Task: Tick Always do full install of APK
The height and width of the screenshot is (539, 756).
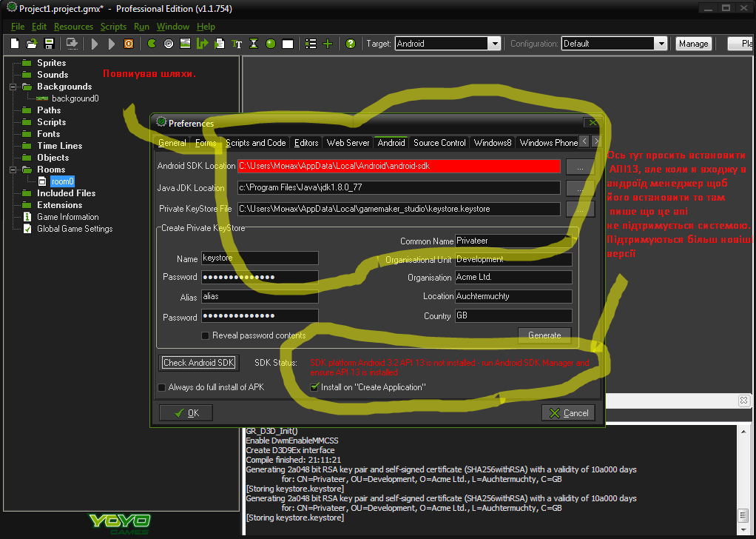Action: pos(162,387)
